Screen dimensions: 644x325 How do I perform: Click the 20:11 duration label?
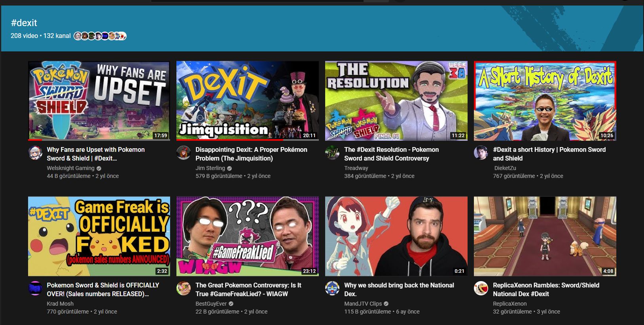(309, 136)
